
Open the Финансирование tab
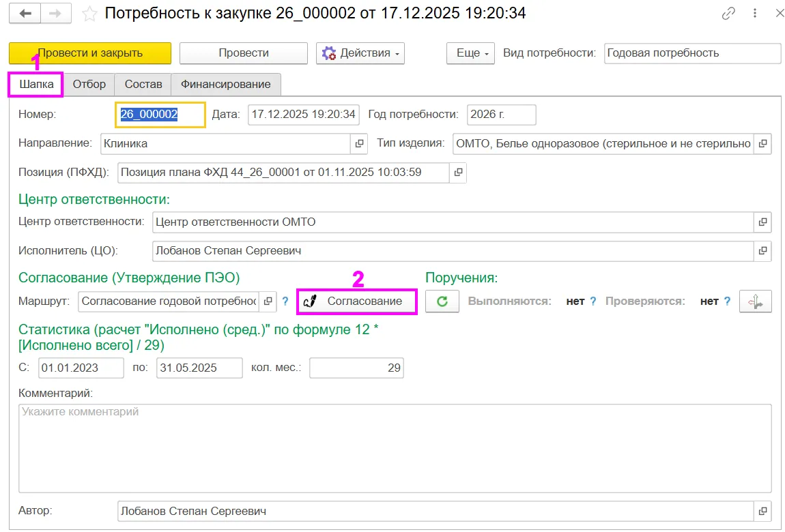pos(226,85)
